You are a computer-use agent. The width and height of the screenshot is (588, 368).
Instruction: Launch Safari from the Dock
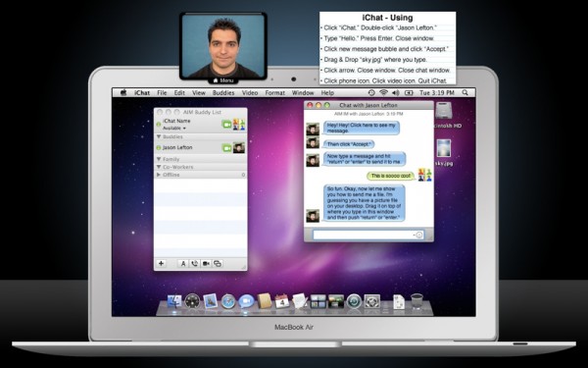pyautogui.click(x=228, y=301)
